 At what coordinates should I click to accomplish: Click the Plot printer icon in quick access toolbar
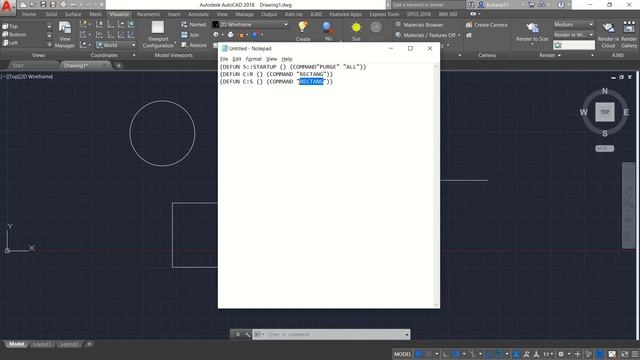pyautogui.click(x=63, y=5)
